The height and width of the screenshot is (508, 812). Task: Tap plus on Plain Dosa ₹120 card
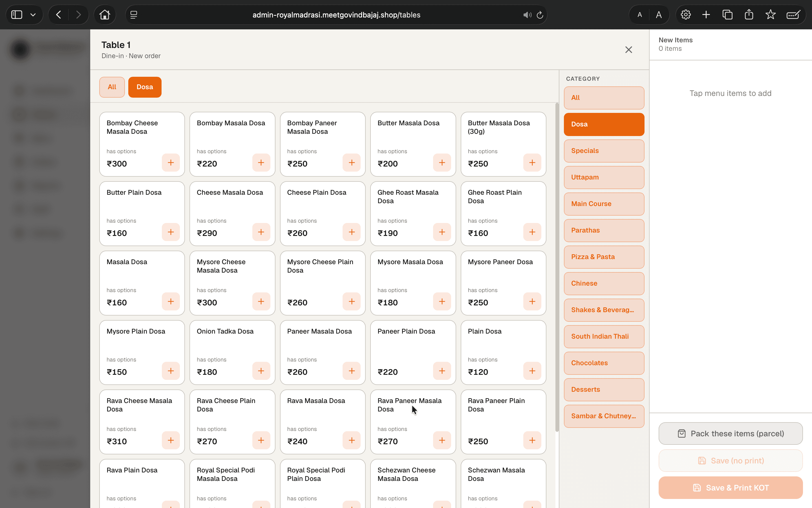(x=532, y=371)
